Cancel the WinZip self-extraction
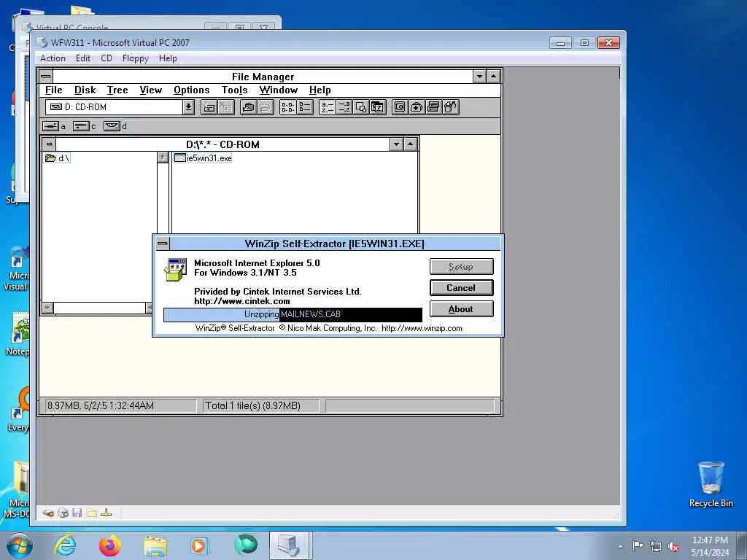The height and width of the screenshot is (560, 747). pos(461,287)
